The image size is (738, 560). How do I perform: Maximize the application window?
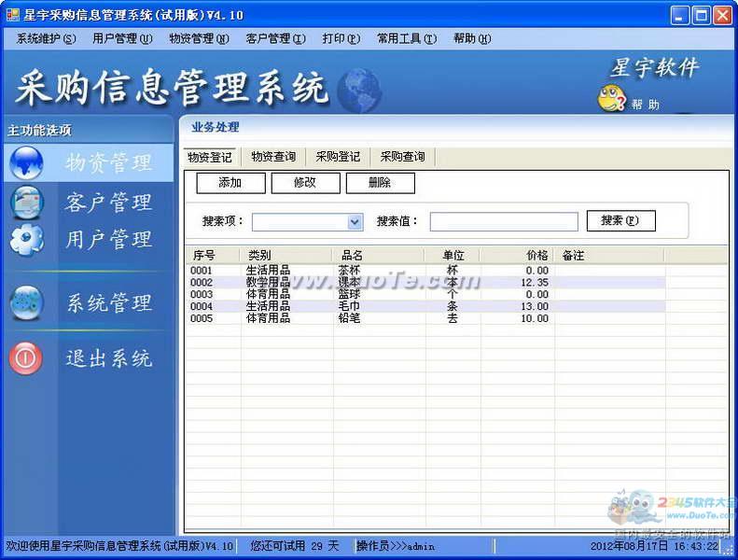(702, 16)
